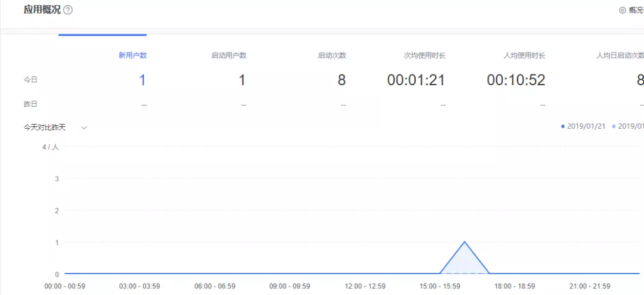Click today's 启动用户数 value 1

(x=242, y=80)
